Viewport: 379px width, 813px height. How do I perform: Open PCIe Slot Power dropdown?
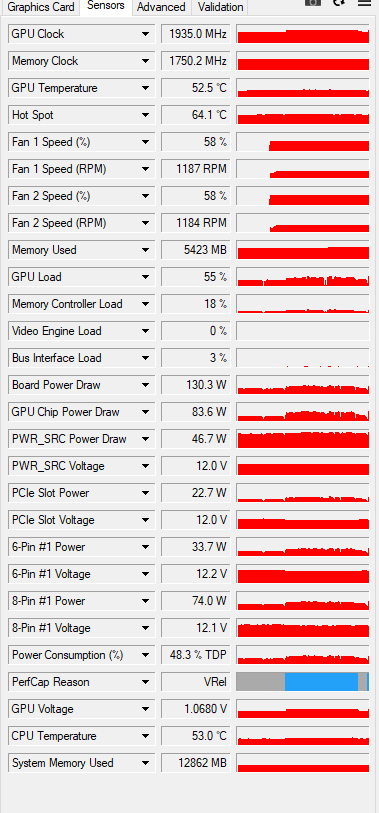145,493
